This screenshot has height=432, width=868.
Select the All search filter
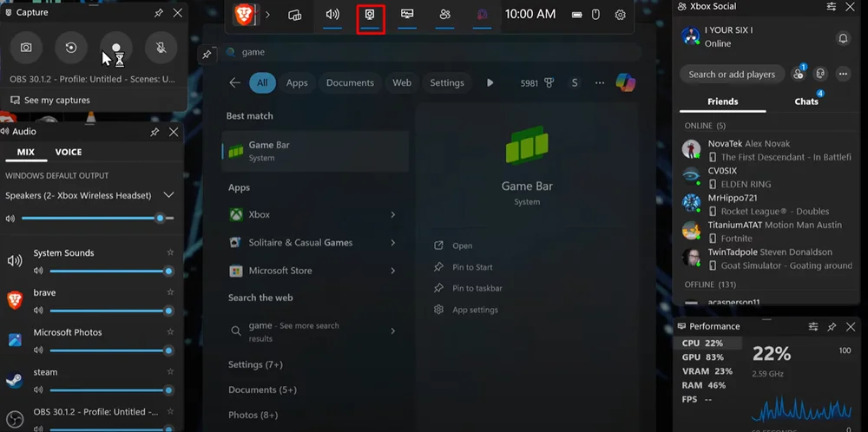[x=262, y=83]
